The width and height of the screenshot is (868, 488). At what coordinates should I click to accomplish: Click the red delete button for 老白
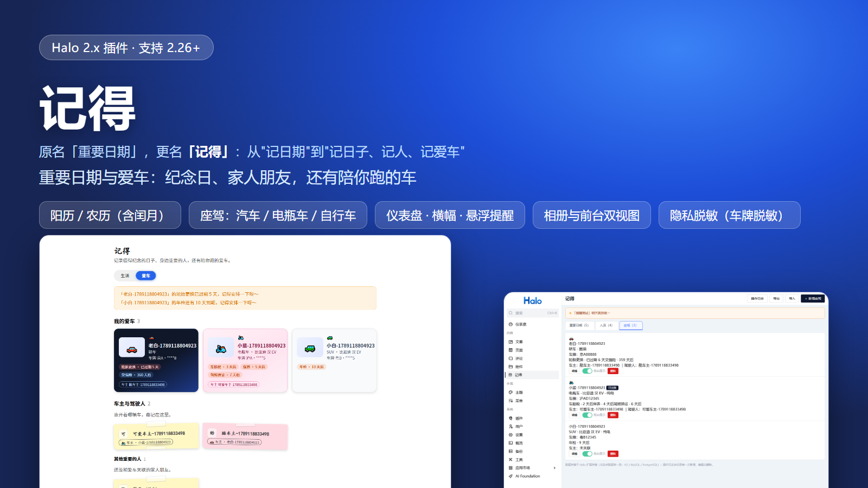613,371
